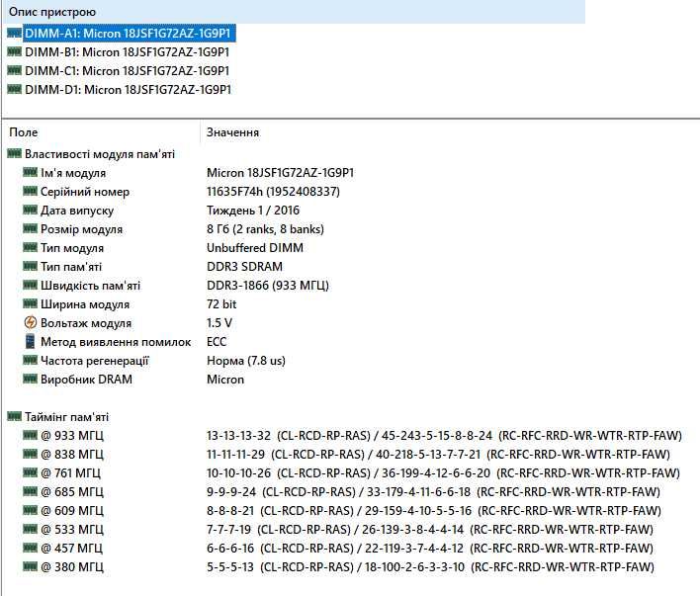Click timing value starting '5-5-5-13'
The height and width of the screenshot is (596, 700).
[x=430, y=566]
